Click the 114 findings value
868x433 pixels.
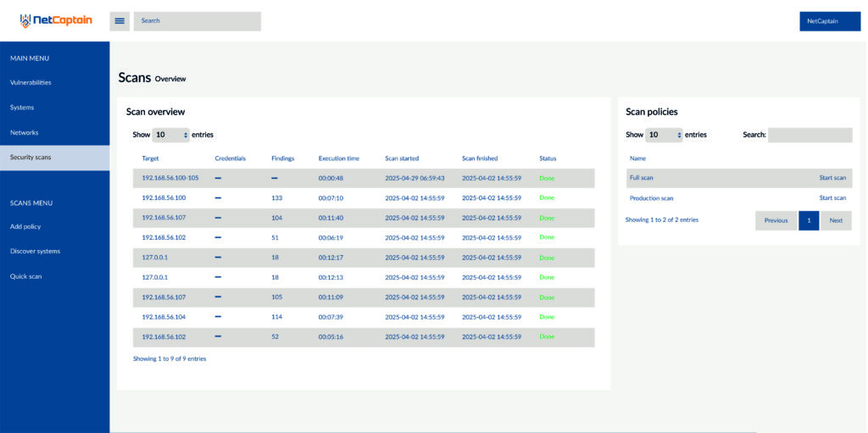point(277,317)
